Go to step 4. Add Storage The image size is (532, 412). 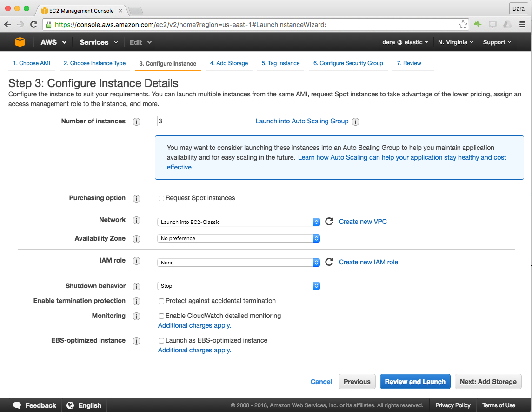[229, 63]
